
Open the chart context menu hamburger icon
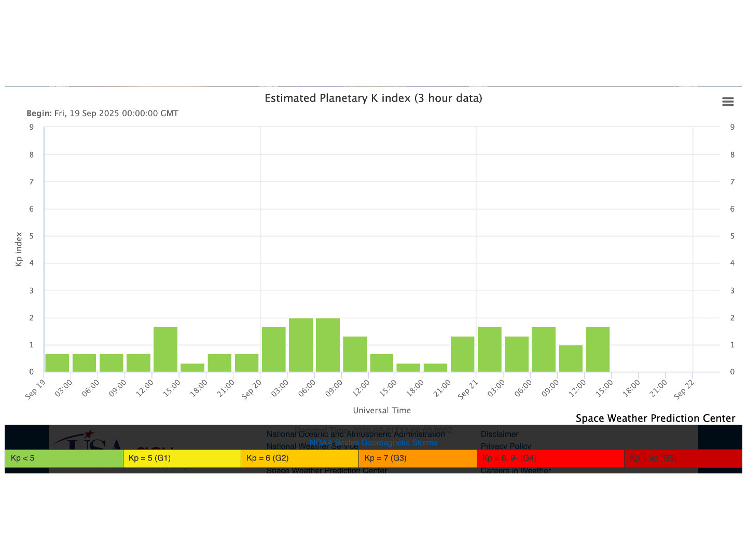coord(727,102)
